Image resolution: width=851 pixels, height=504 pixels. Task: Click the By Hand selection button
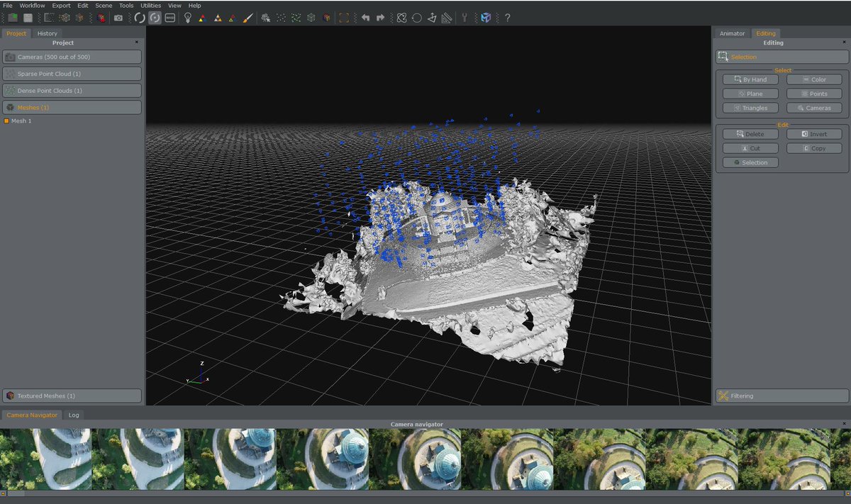point(750,79)
